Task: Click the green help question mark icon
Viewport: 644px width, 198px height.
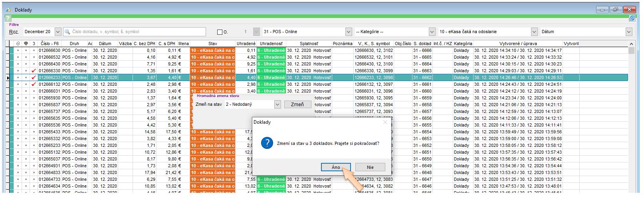Action: [8, 18]
